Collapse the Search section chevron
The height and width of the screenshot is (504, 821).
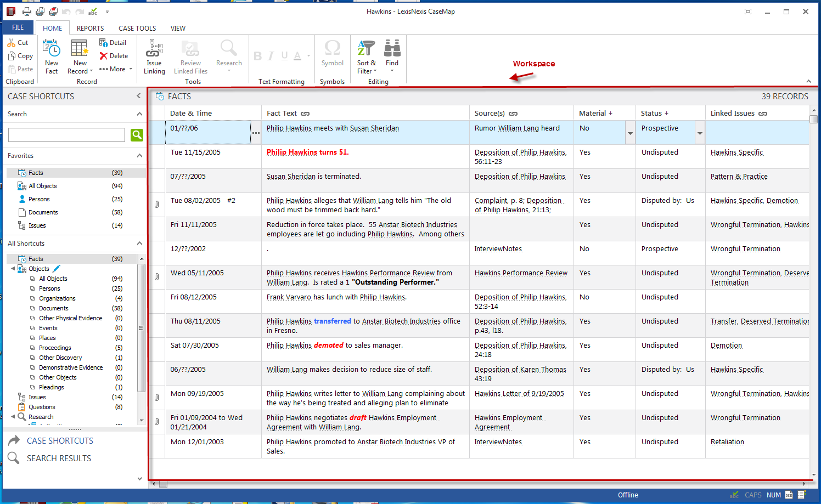coord(139,114)
